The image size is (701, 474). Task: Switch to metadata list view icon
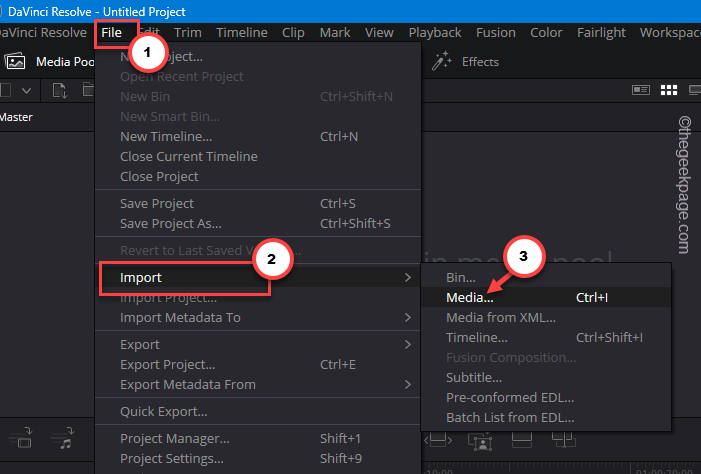click(641, 90)
